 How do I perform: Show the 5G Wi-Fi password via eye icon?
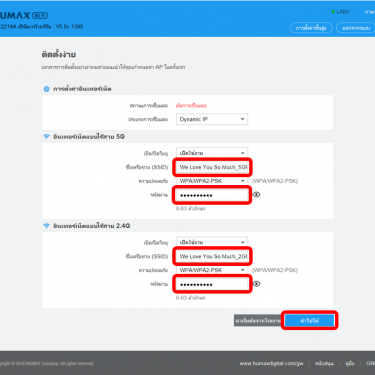[x=256, y=195]
